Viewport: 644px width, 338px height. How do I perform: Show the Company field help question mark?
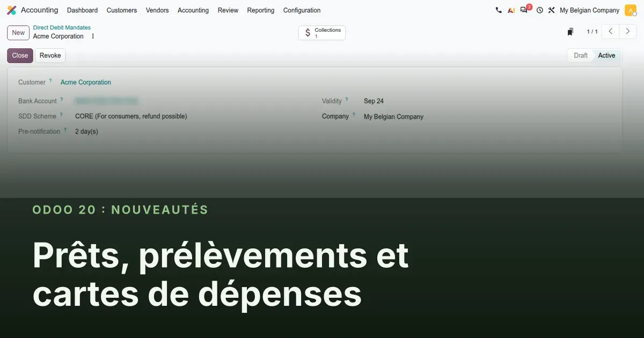[354, 114]
